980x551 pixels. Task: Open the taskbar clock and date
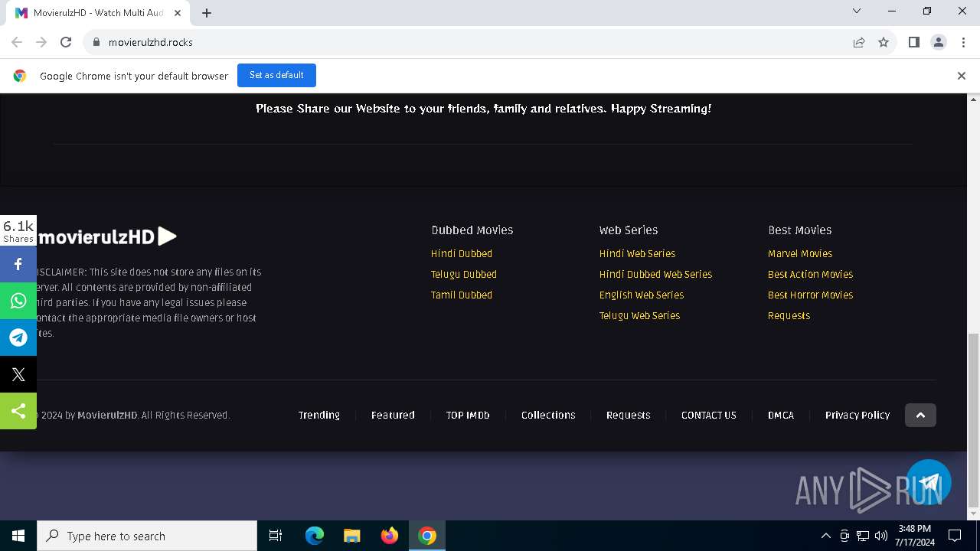click(x=915, y=536)
